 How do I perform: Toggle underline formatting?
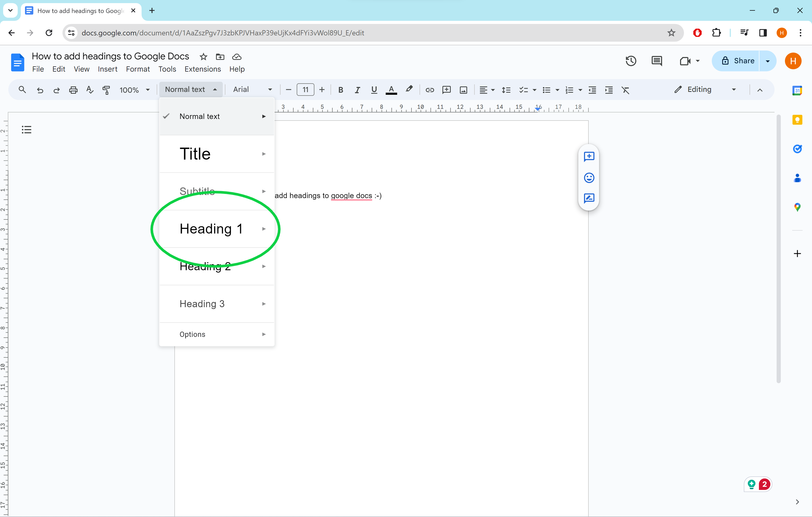[374, 90]
